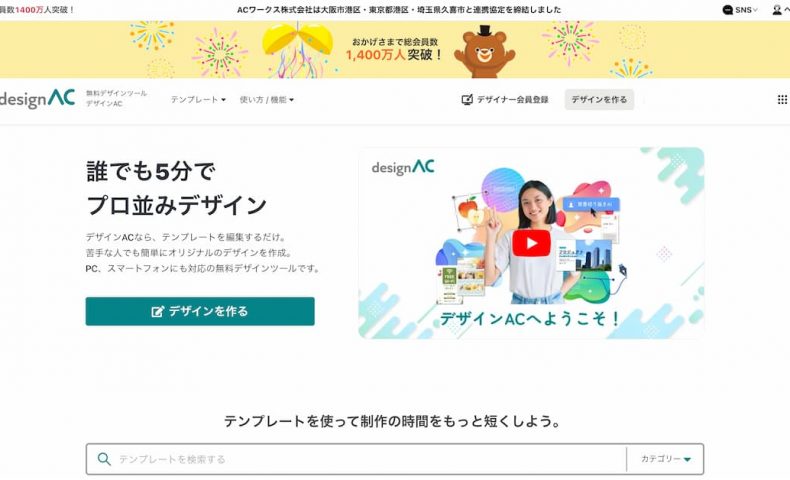Image resolution: width=790 pixels, height=480 pixels.
Task: Click the designer registration monitor icon
Action: (467, 100)
